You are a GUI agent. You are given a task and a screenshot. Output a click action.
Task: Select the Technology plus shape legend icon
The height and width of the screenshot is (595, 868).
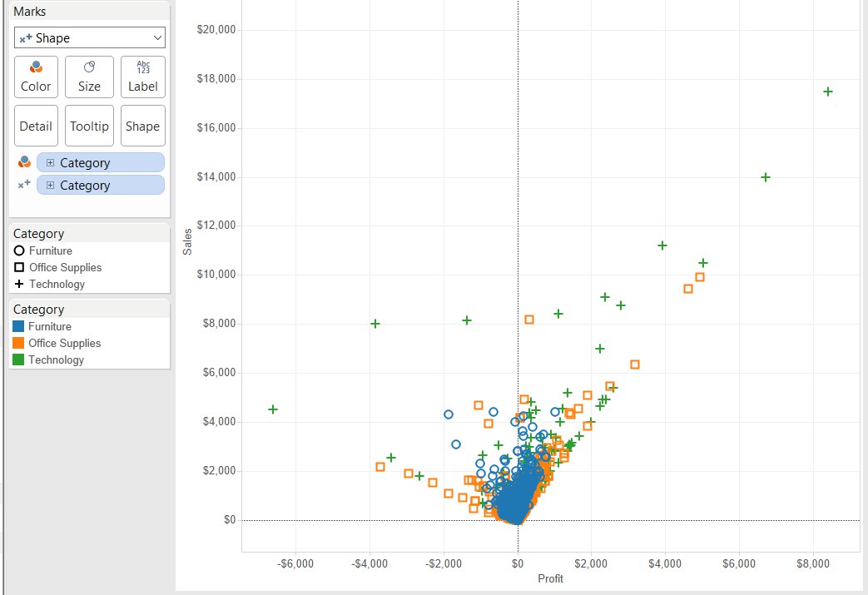19,284
